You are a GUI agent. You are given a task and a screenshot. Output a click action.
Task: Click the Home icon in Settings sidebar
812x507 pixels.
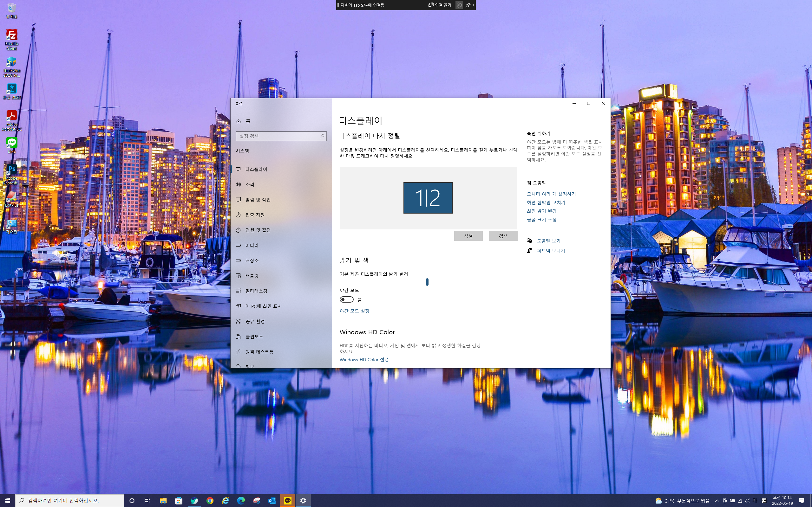coord(239,121)
